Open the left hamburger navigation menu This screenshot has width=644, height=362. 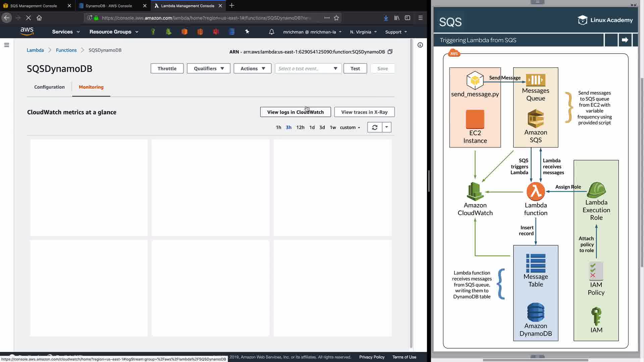pos(6,45)
